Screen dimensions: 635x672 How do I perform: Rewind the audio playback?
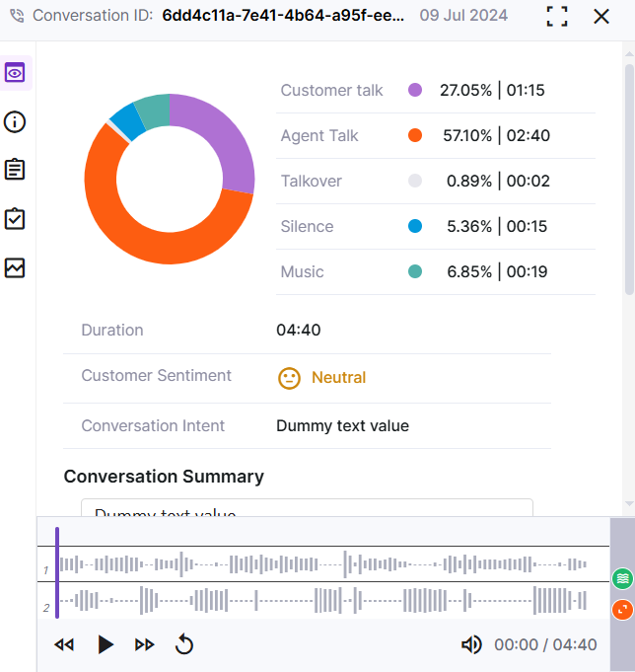[64, 644]
